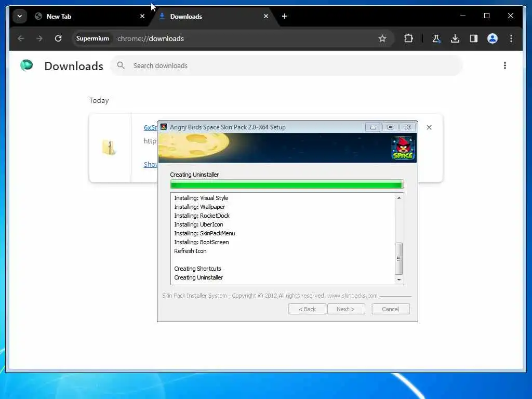532x399 pixels.
Task: Click the downloaded zip file icon
Action: [109, 147]
